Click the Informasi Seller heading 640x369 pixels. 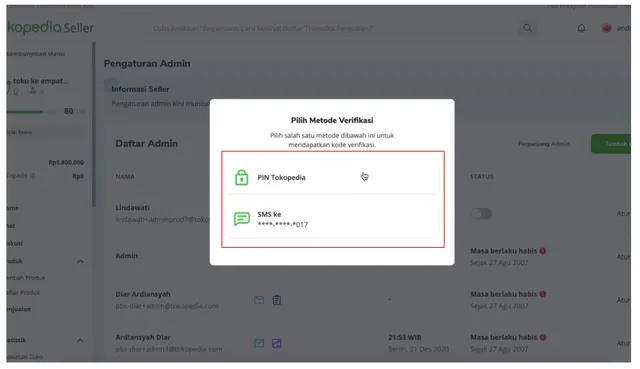click(x=140, y=89)
